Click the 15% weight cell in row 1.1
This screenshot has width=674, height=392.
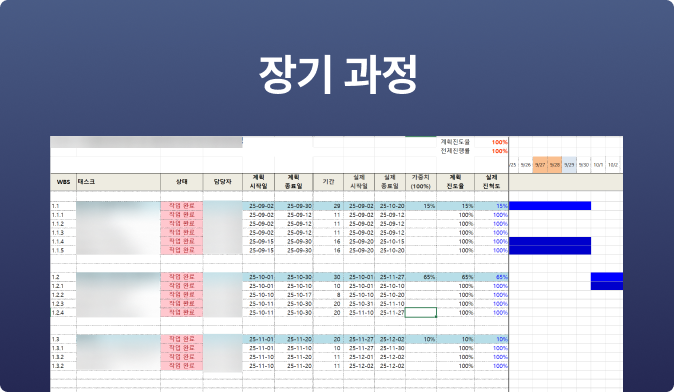421,206
